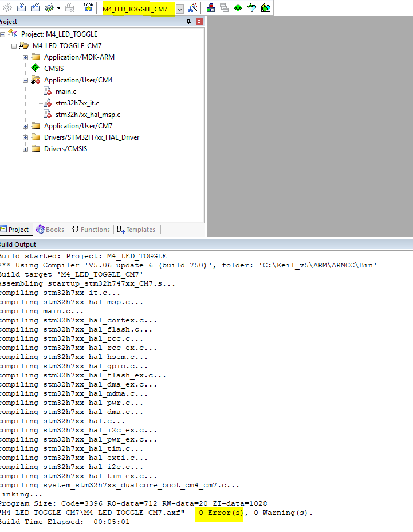Switch to the Project tab
The image size is (413, 532).
[15, 230]
